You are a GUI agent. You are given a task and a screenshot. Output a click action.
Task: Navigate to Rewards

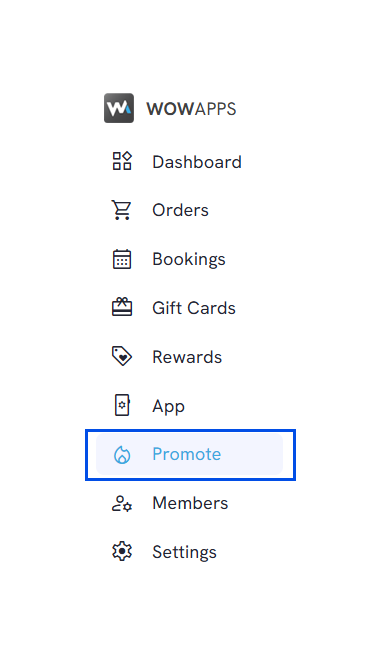tap(190, 357)
